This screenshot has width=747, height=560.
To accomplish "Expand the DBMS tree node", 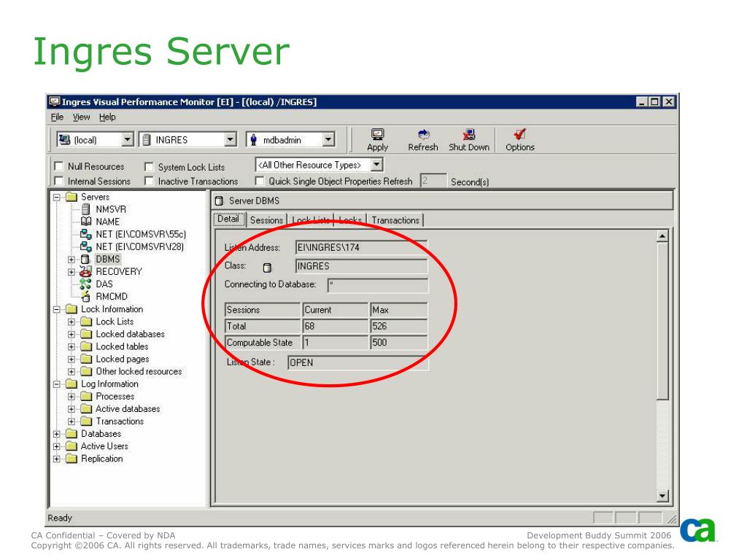I will [71, 260].
